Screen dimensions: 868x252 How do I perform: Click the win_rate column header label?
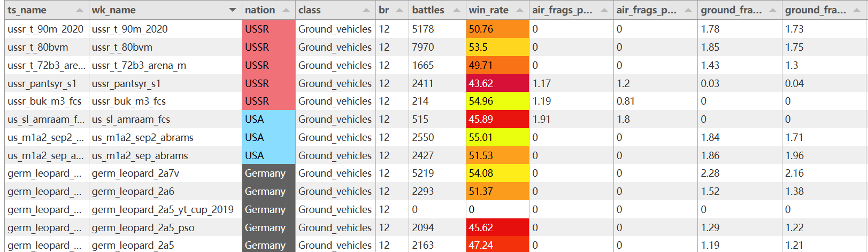(488, 10)
